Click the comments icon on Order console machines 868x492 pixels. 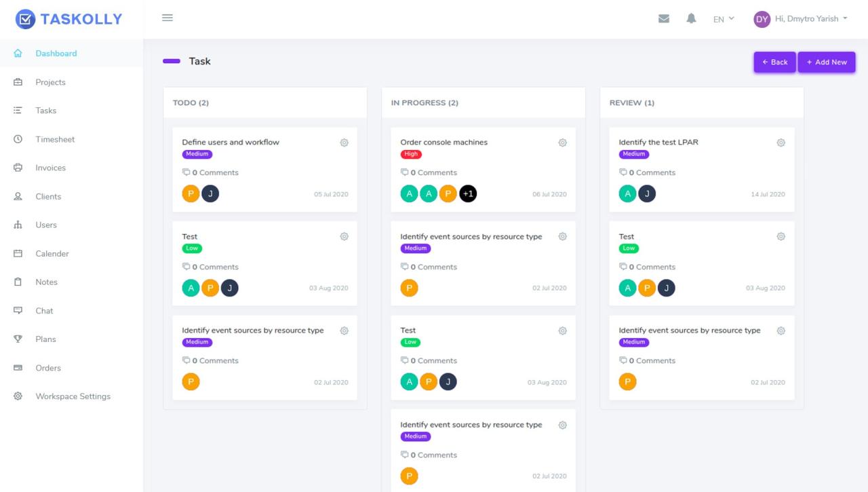(404, 172)
